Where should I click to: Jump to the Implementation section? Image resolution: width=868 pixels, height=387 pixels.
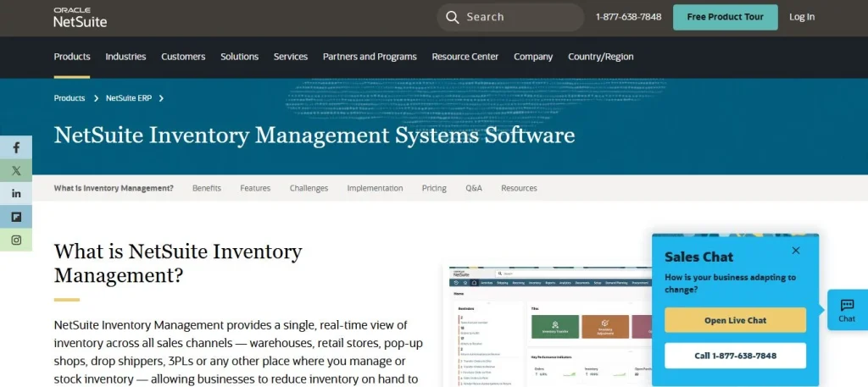click(x=375, y=188)
